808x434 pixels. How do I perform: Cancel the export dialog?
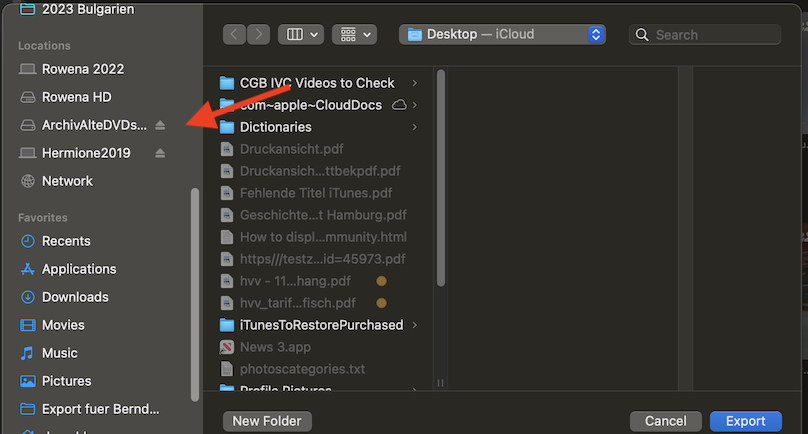click(665, 421)
